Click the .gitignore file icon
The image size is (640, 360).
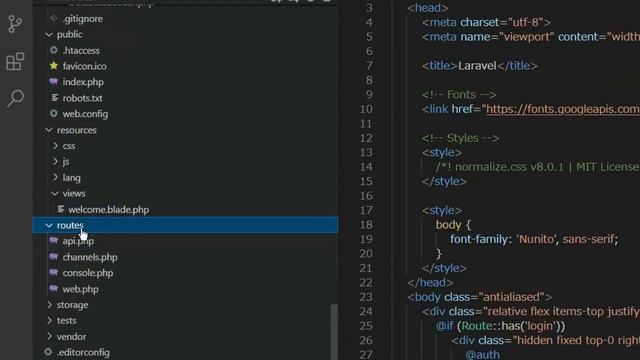pyautogui.click(x=53, y=19)
